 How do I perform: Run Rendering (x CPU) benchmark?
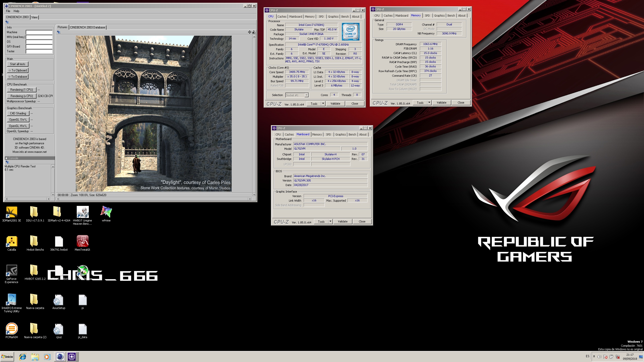(22, 96)
